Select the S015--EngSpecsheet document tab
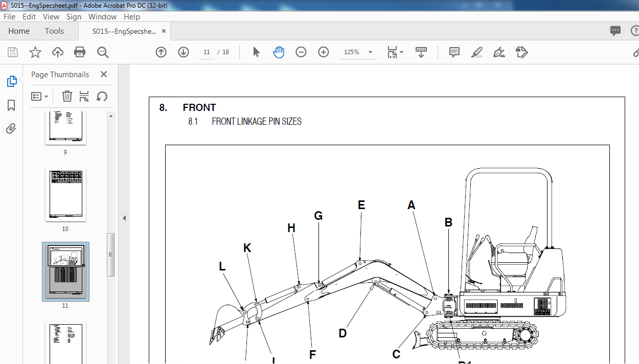Image resolution: width=639 pixels, height=364 pixels. tap(124, 31)
